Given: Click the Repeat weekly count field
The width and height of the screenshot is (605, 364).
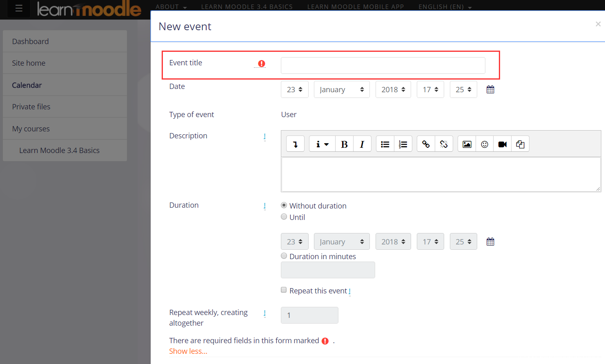Looking at the screenshot, I should (309, 315).
